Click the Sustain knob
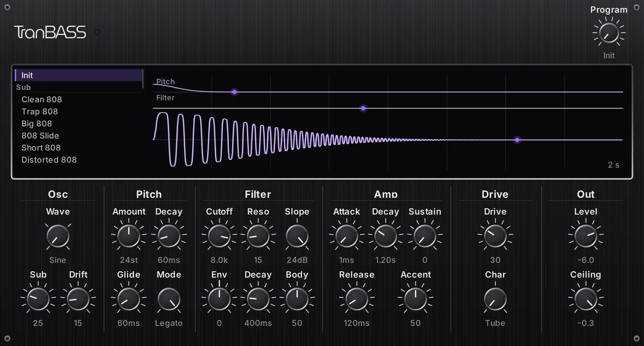This screenshot has width=644, height=346. [425, 236]
